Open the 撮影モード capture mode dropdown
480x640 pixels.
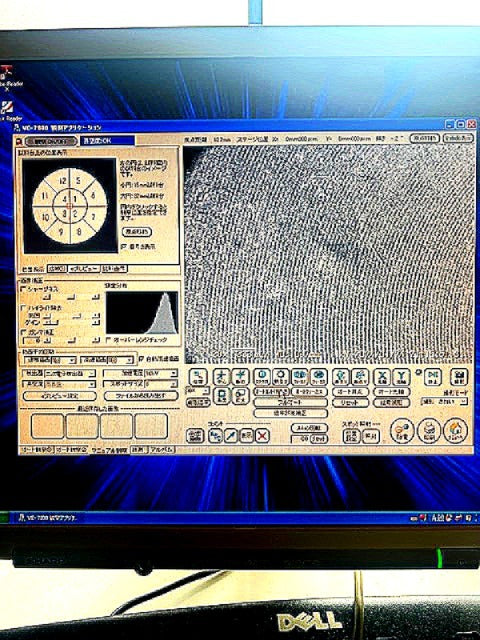click(x=444, y=402)
